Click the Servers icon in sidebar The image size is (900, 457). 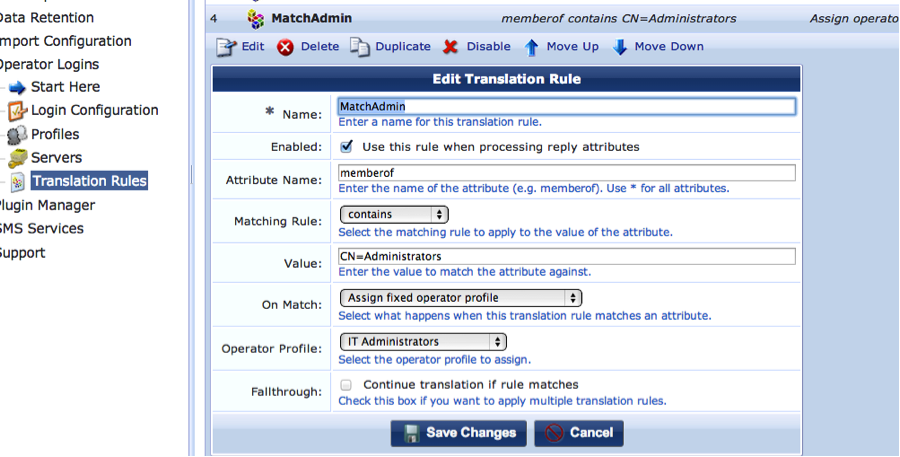tap(17, 158)
